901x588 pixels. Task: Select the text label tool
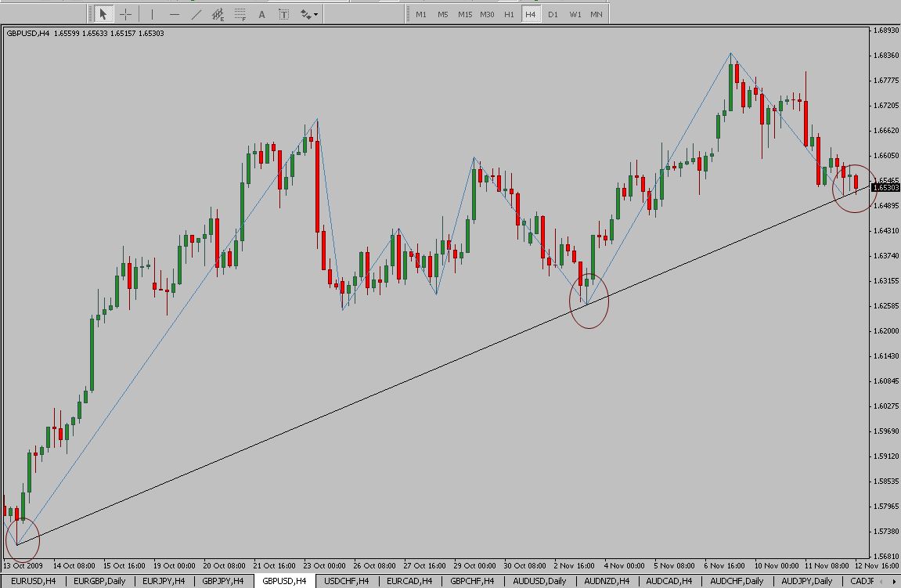pyautogui.click(x=283, y=14)
